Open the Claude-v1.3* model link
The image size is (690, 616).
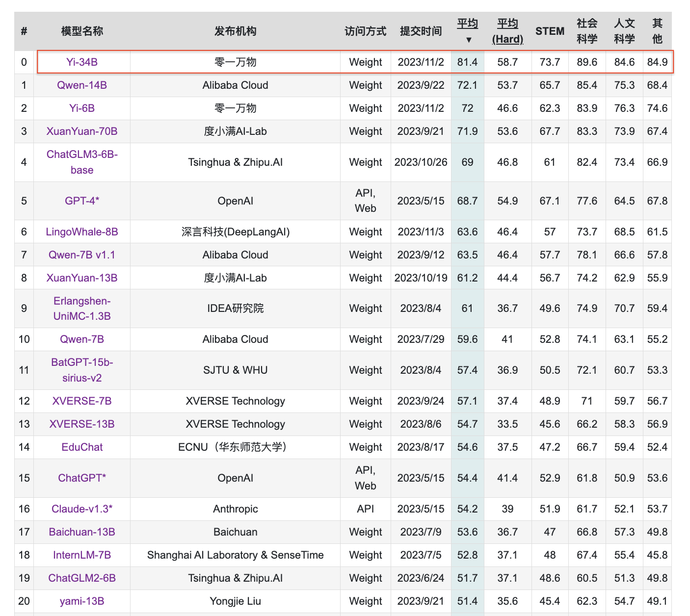point(81,509)
